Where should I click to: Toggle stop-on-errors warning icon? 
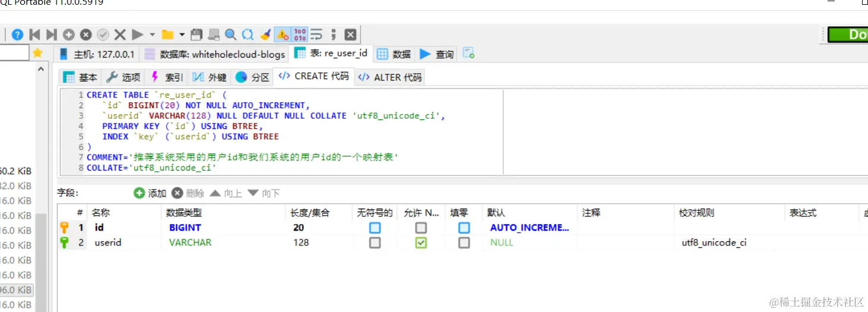point(282,34)
